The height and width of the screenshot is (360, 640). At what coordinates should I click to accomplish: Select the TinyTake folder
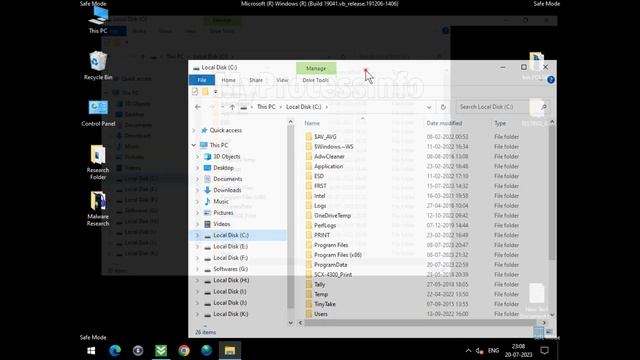click(x=324, y=304)
